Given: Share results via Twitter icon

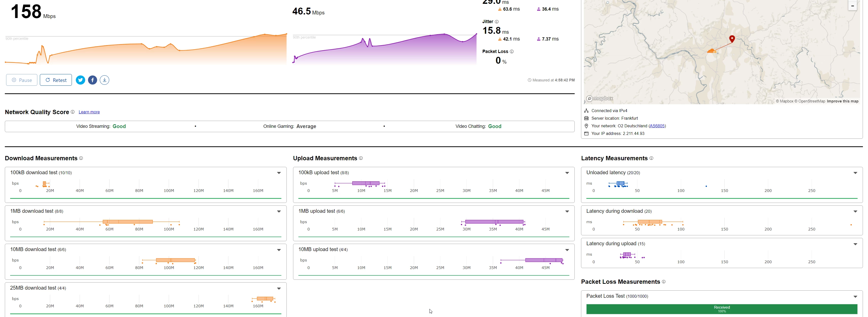Looking at the screenshot, I should (x=80, y=80).
